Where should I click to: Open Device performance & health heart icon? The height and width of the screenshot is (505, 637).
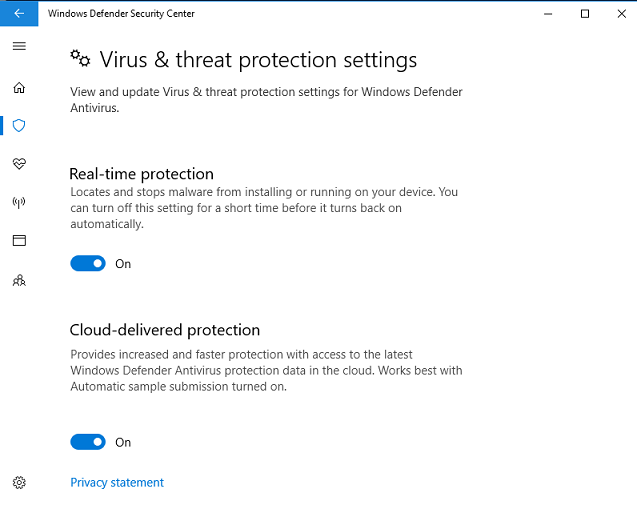tap(19, 164)
